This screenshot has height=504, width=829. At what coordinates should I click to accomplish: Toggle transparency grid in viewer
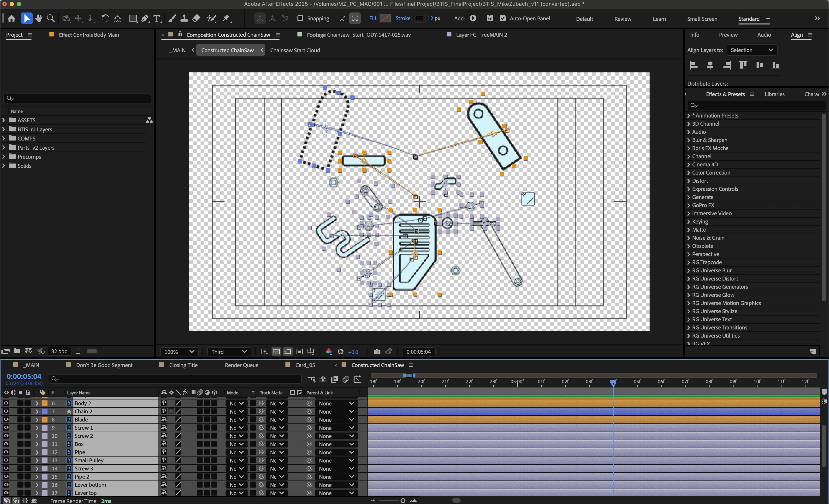(276, 352)
